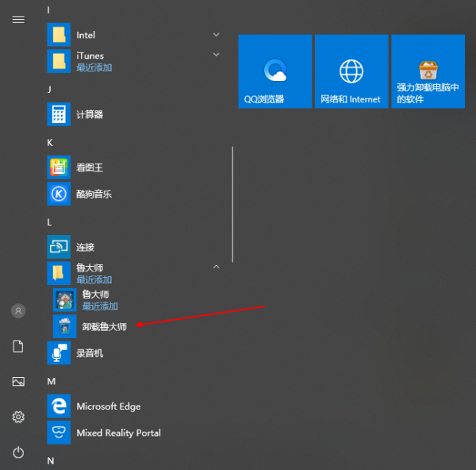The width and height of the screenshot is (476, 470).
Task: Launch 酷狗音乐 music player
Action: pyautogui.click(x=93, y=194)
